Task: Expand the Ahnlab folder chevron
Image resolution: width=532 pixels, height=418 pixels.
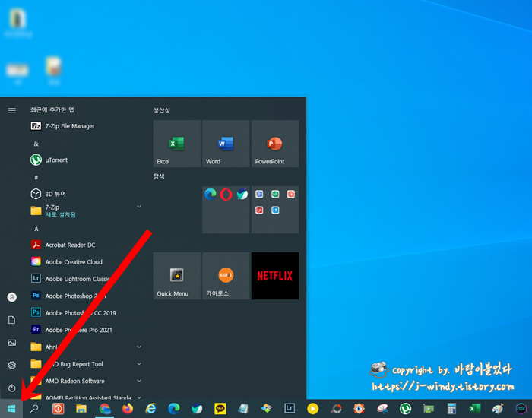Action: click(139, 347)
